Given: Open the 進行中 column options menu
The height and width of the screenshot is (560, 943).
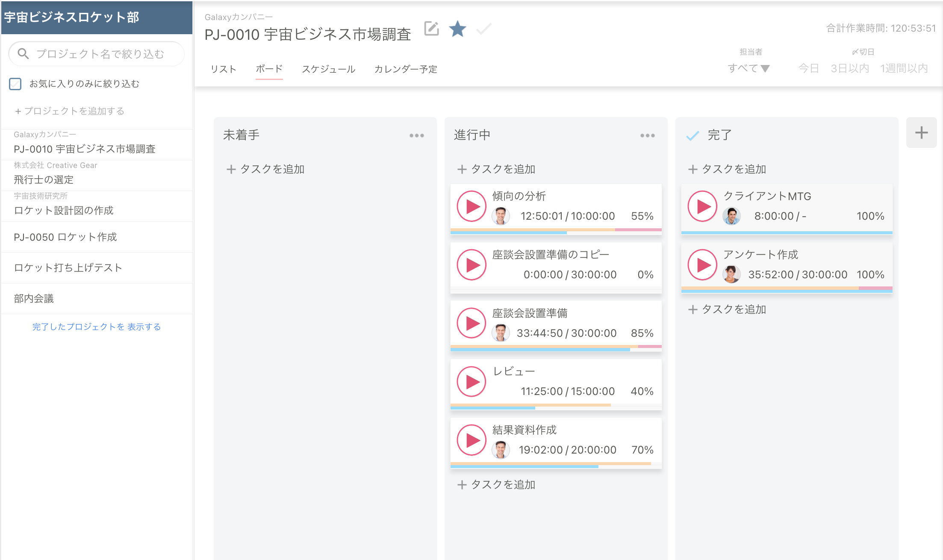Looking at the screenshot, I should coord(647,135).
